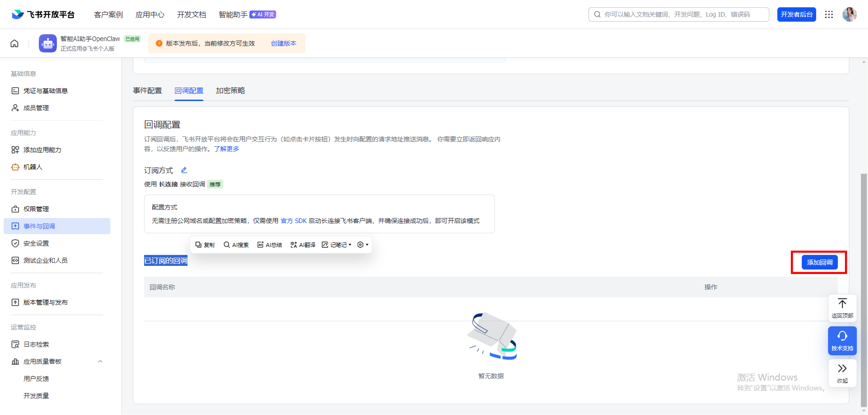Open the 了解更多 link
The height and width of the screenshot is (415, 868).
[x=226, y=148]
